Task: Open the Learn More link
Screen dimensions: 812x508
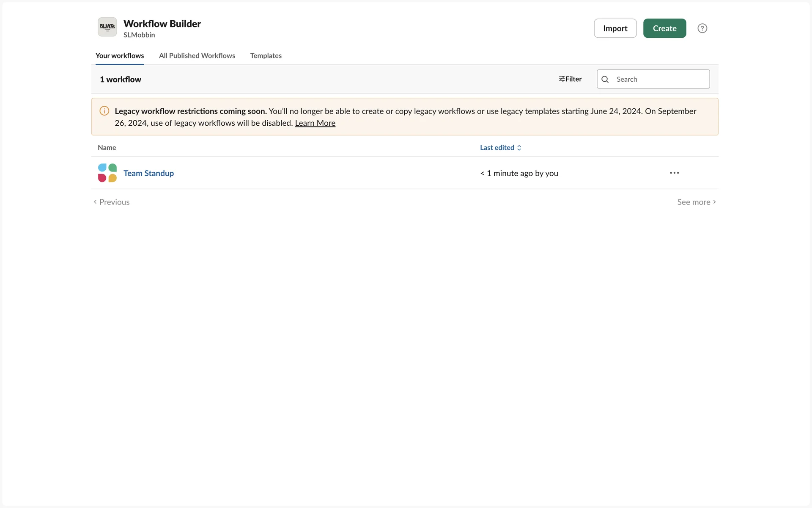Action: [x=315, y=123]
